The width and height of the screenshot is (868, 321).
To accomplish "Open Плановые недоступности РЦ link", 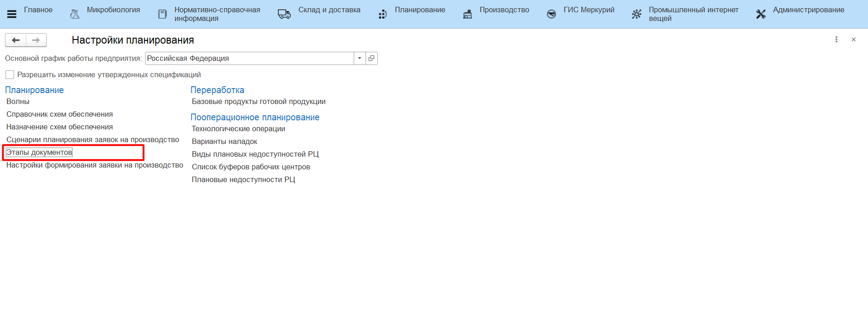I will tap(243, 180).
